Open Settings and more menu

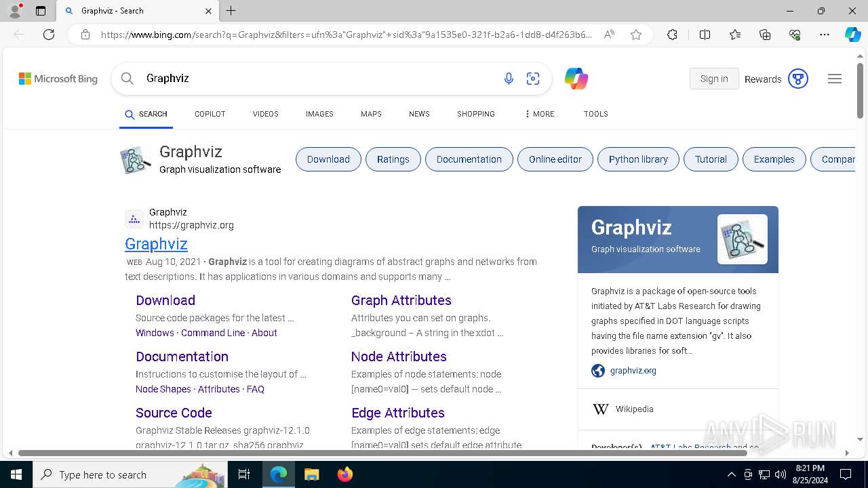825,35
